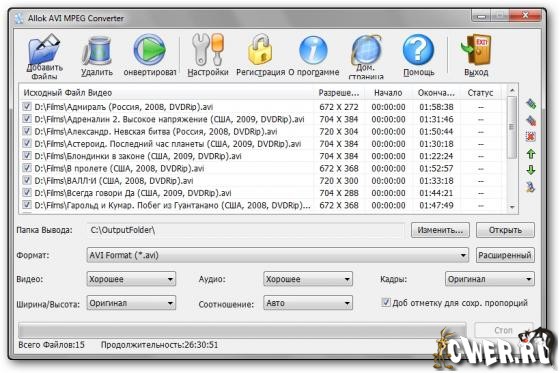The width and height of the screenshot is (560, 373).
Task: Open the Видео quality dropdown
Action: (131, 279)
